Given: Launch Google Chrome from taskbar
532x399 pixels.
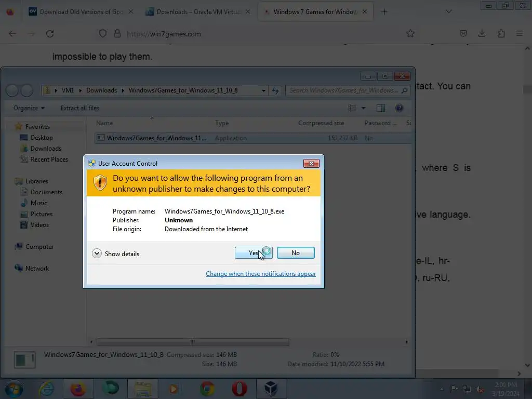Looking at the screenshot, I should 207,389.
